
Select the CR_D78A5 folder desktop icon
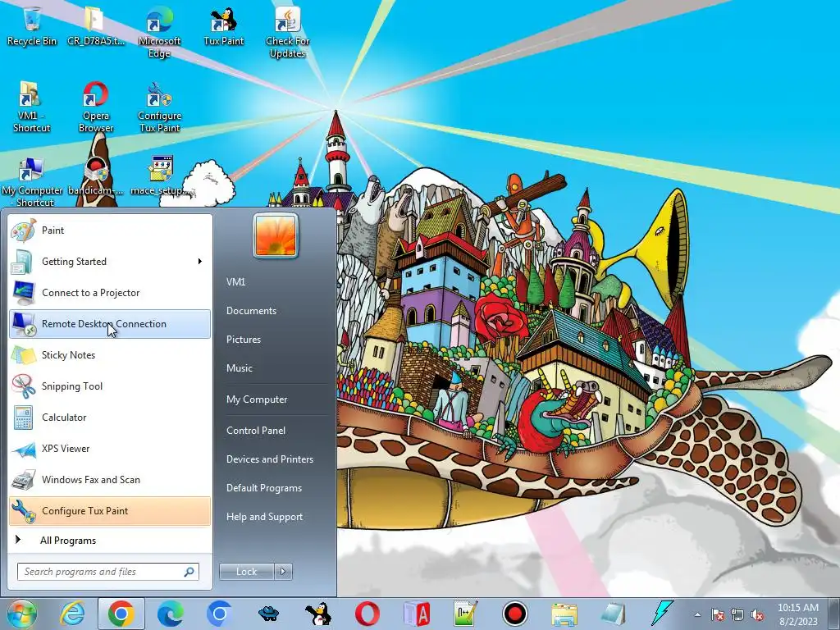pyautogui.click(x=95, y=26)
